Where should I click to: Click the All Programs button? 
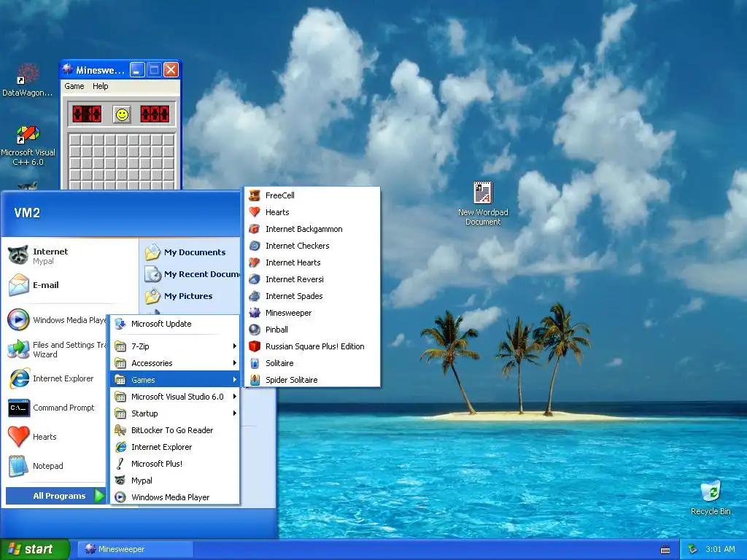(55, 496)
